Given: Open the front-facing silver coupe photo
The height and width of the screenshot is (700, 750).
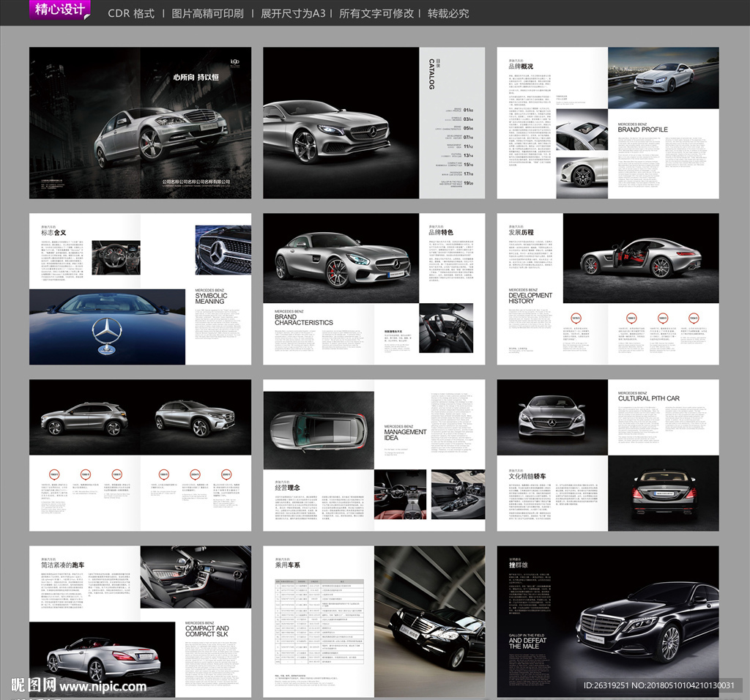Looking at the screenshot, I should (x=552, y=417).
